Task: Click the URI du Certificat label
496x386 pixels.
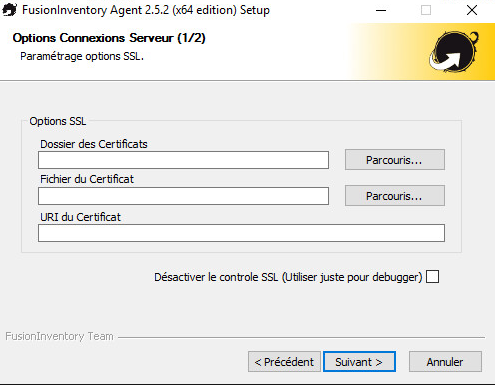Action: click(80, 217)
